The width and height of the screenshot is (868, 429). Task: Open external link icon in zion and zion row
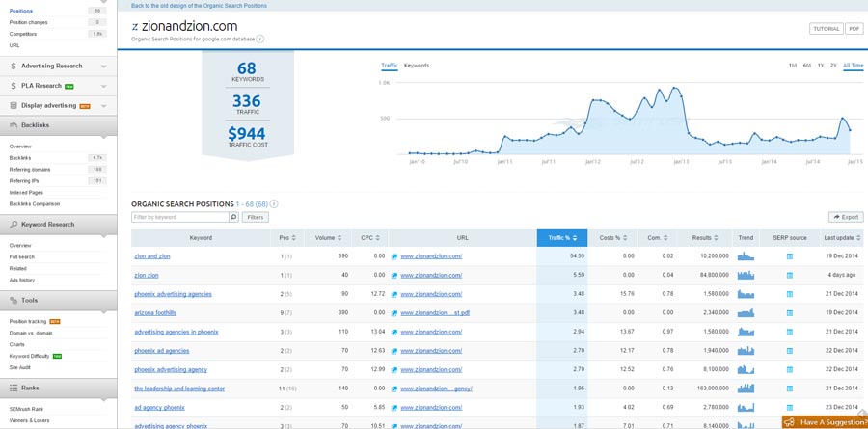coord(394,256)
